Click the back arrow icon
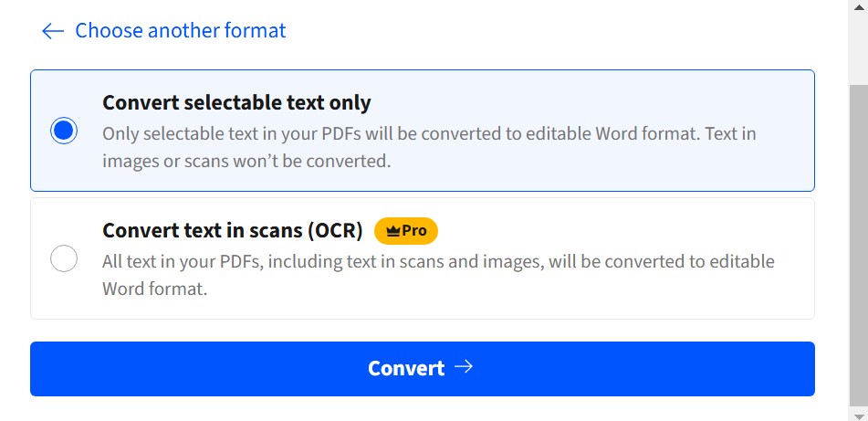Viewport: 868px width, 421px height. [53, 31]
